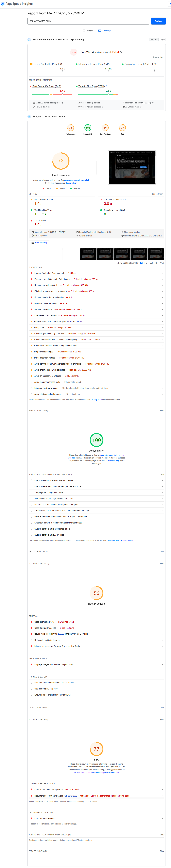Image resolution: width=171 pixels, height=868 pixels.
Task: Click the Core Web Vitals info icon
Action: 121,52
